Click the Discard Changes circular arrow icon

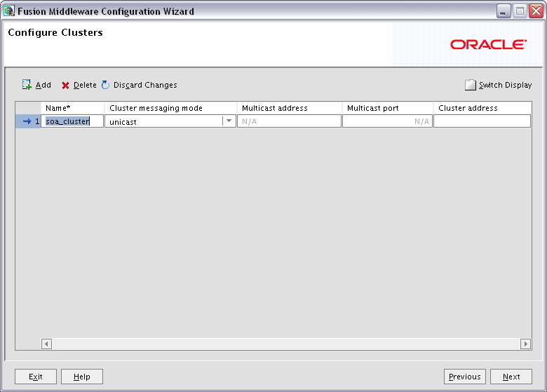tap(105, 85)
